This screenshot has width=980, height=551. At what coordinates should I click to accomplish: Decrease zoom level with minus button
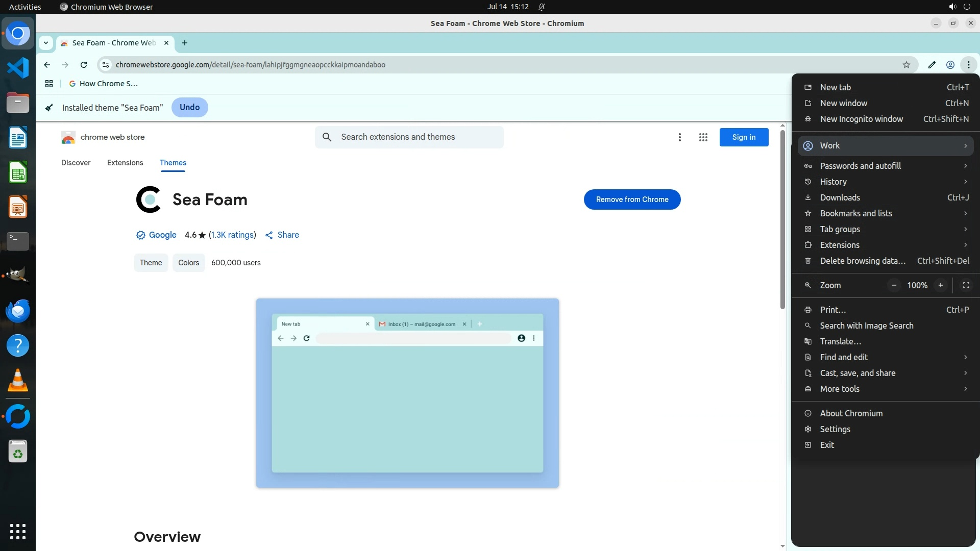point(894,285)
